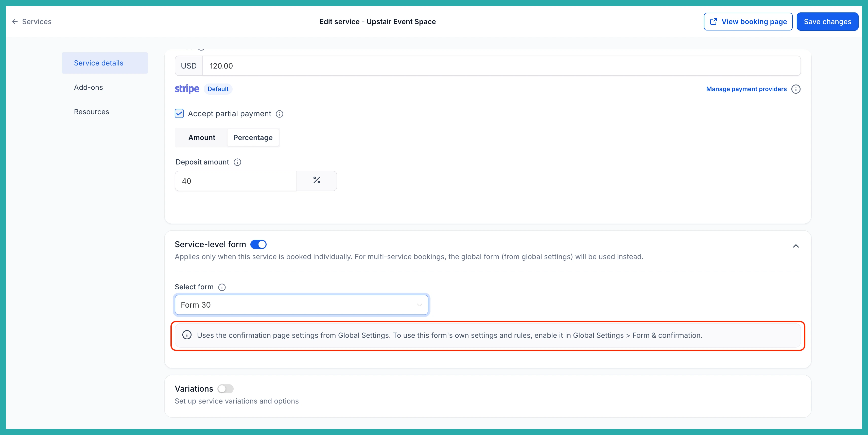Click the info icon in the confirmation notice
The width and height of the screenshot is (868, 435).
tap(187, 335)
